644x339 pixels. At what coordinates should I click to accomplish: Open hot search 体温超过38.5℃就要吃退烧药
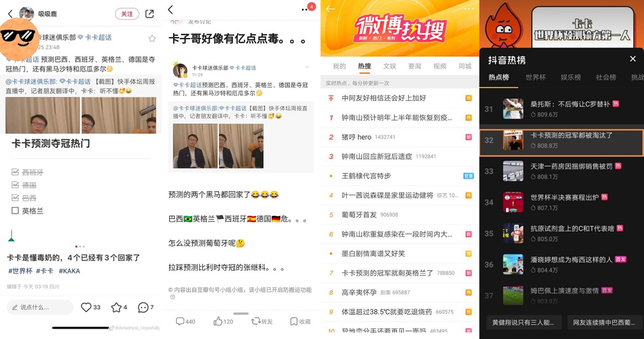400,312
